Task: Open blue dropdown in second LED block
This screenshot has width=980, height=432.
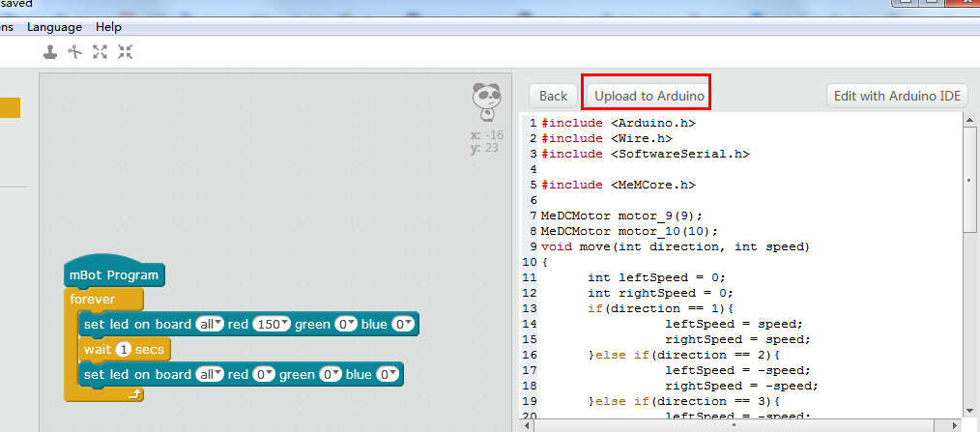Action: coord(388,374)
